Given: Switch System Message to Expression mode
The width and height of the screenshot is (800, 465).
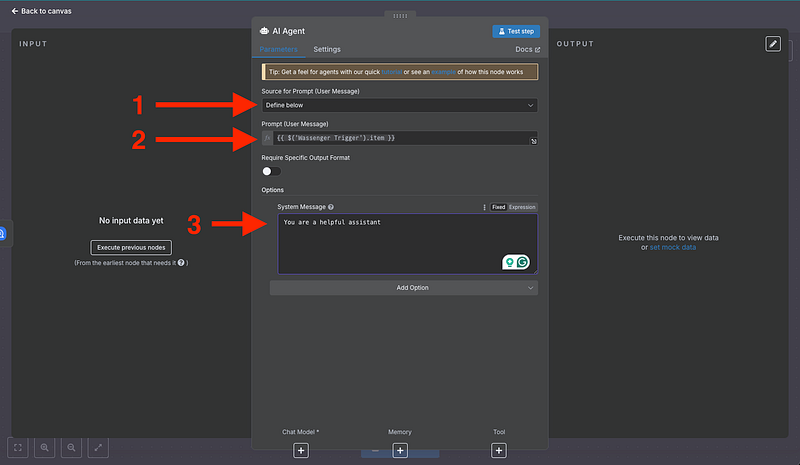Looking at the screenshot, I should coord(522,207).
